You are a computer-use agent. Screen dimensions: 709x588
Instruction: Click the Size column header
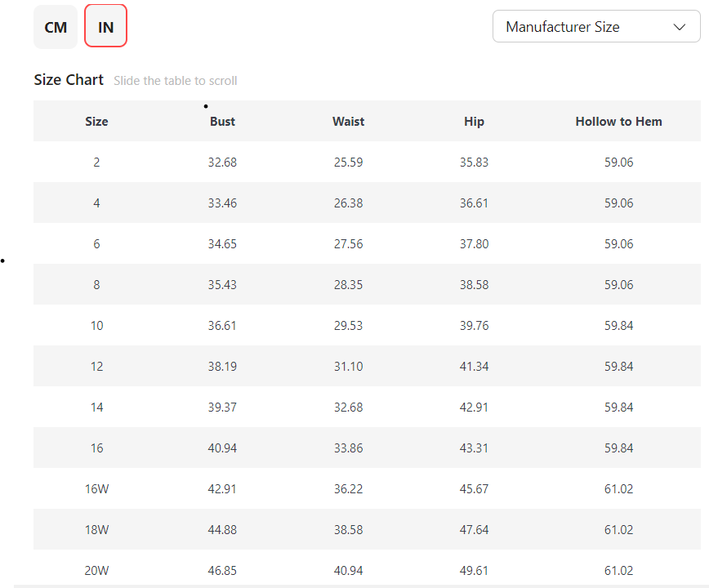pos(96,122)
